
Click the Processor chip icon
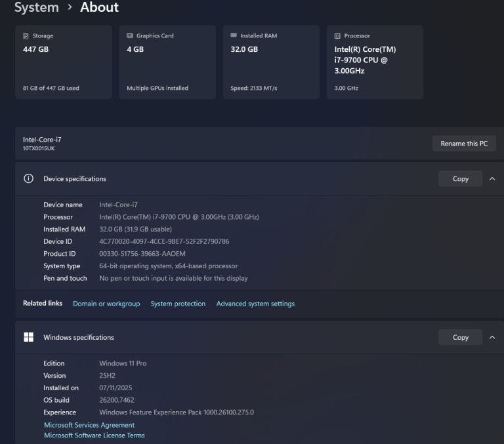point(337,36)
